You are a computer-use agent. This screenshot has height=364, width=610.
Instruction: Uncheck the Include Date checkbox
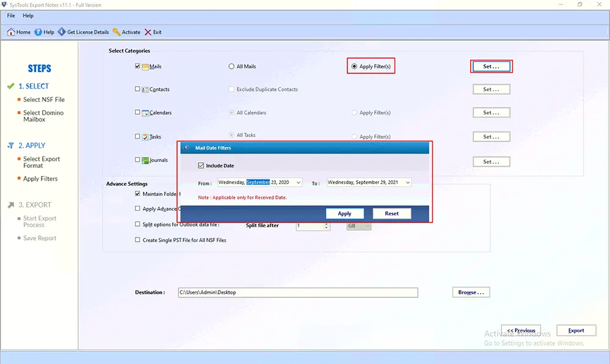point(201,166)
